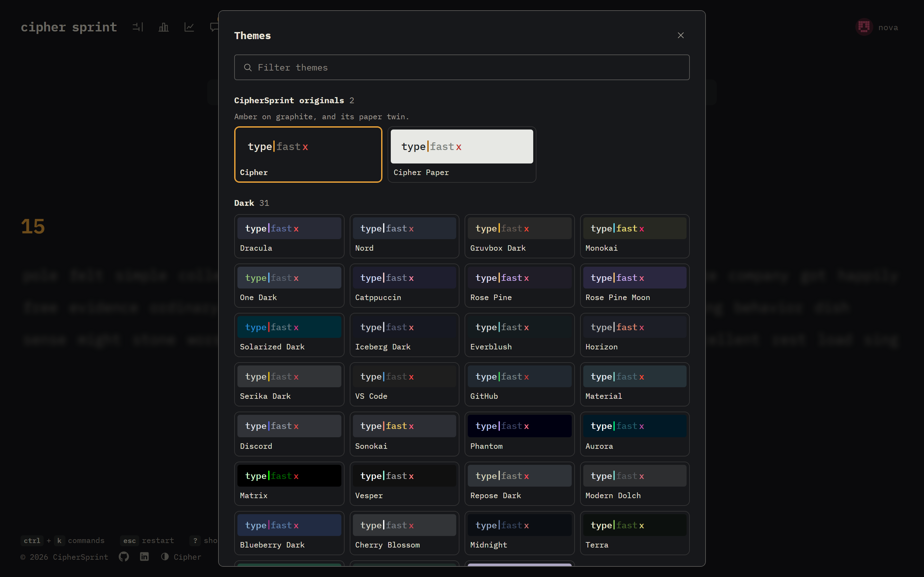Choose the Matrix theme preview
Viewport: 924px width, 577px height.
coord(289,484)
